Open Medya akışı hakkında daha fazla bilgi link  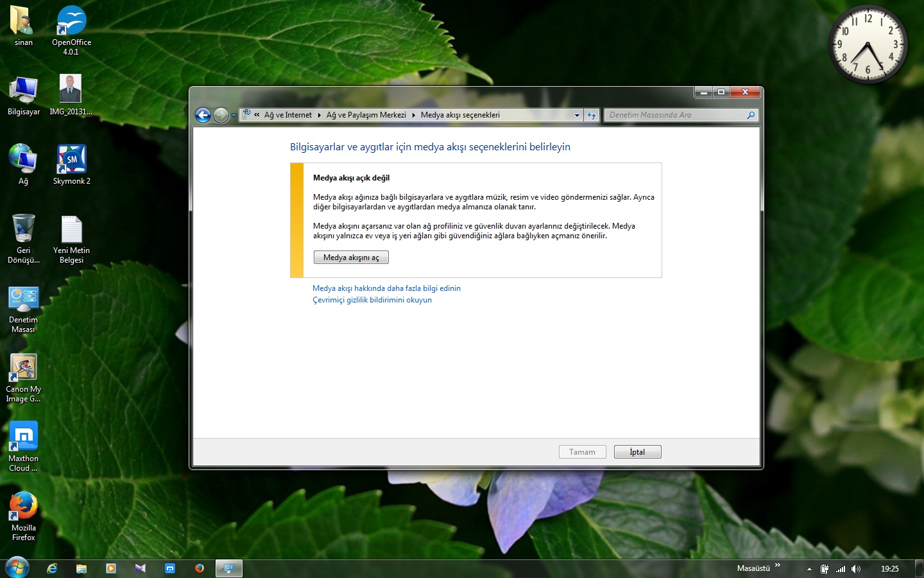pyautogui.click(x=386, y=288)
